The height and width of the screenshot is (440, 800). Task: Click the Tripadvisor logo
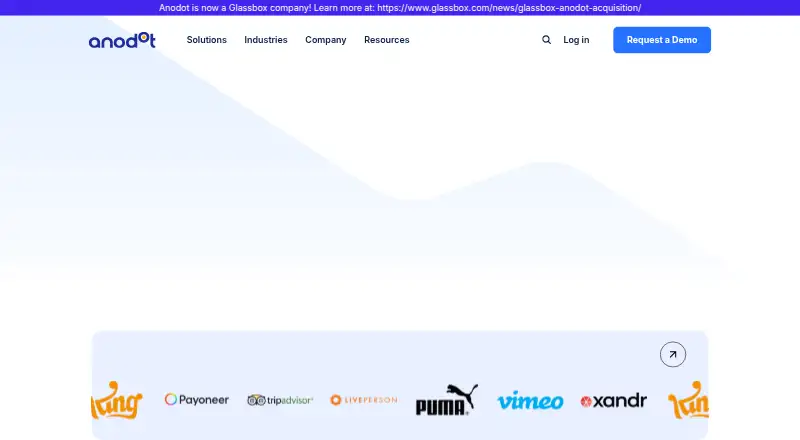click(x=280, y=400)
